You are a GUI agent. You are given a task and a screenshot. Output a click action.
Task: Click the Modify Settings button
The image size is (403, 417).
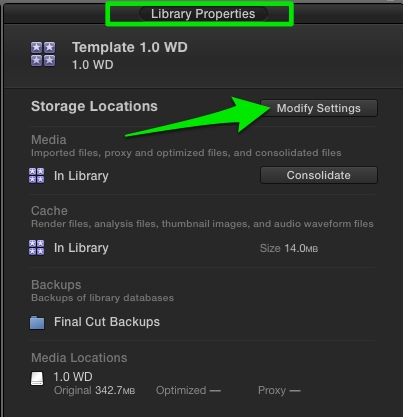click(x=319, y=108)
